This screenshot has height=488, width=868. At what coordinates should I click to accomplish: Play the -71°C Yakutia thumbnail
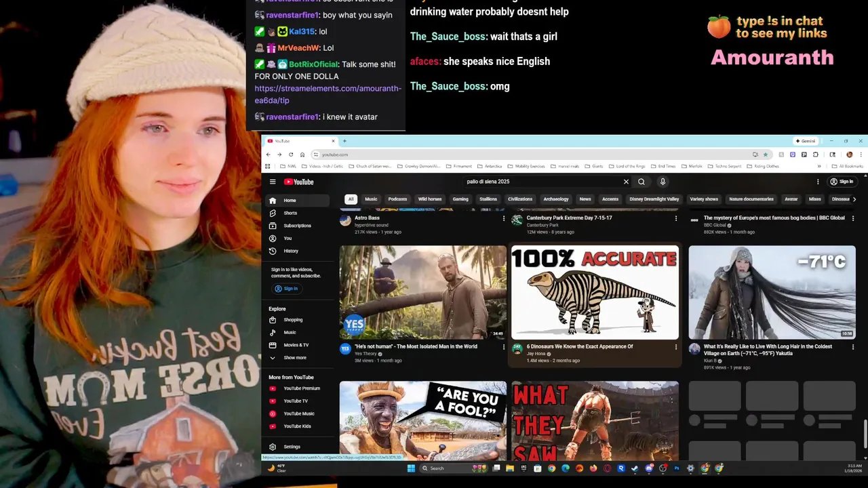pyautogui.click(x=772, y=292)
